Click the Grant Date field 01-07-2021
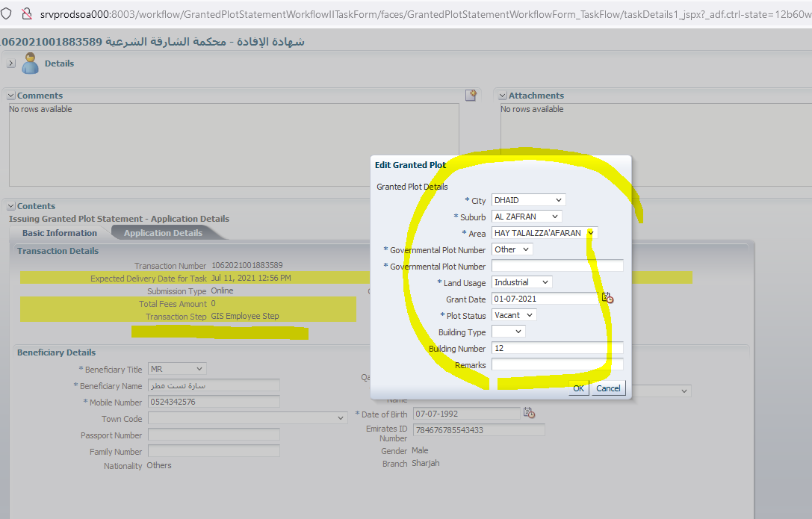 (x=545, y=299)
